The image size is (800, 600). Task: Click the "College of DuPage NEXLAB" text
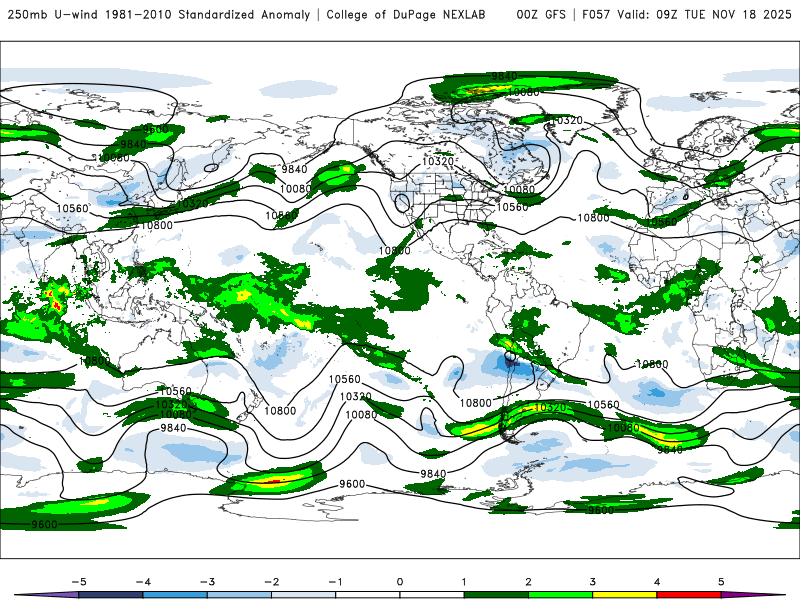(406, 14)
